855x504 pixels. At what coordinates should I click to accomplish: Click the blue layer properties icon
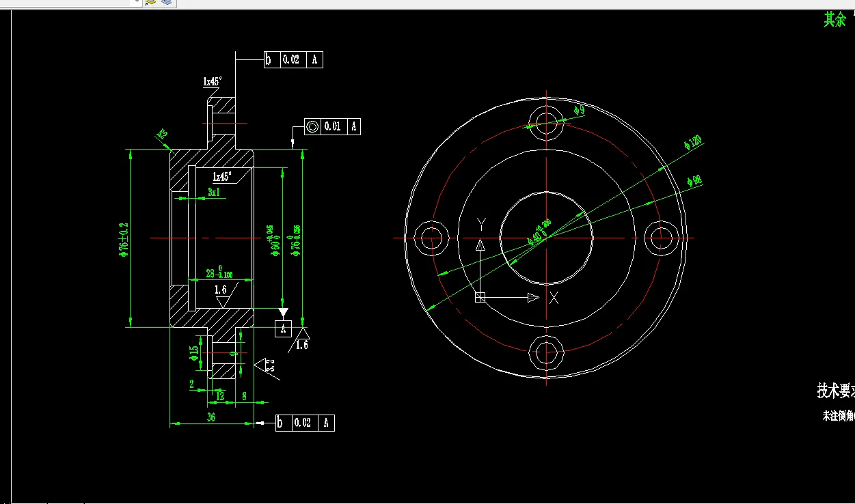[x=167, y=3]
